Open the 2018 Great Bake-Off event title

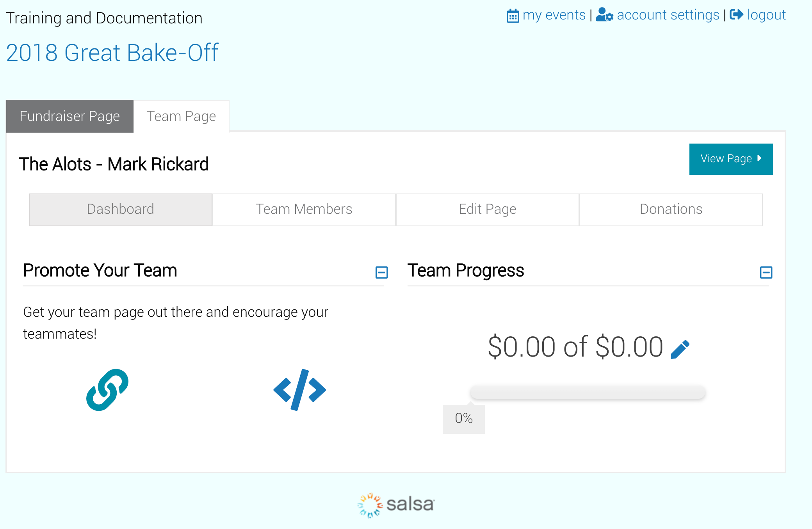click(x=112, y=53)
